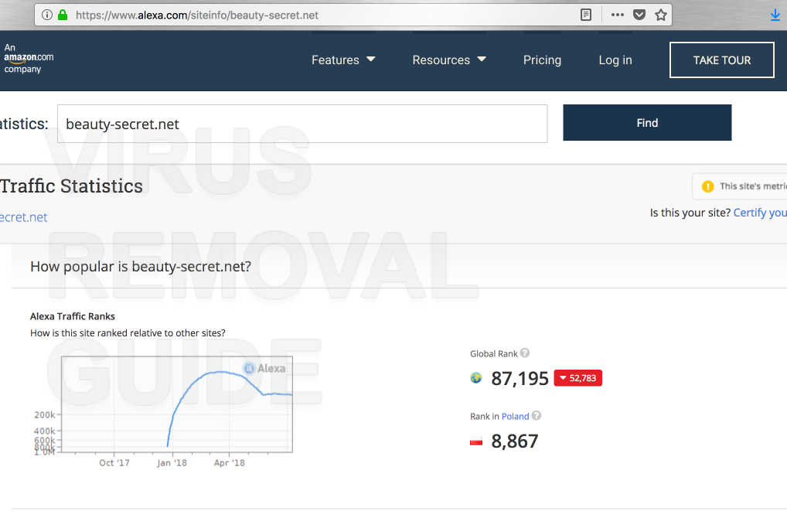Image resolution: width=787 pixels, height=532 pixels.
Task: Click the green padlock security icon
Action: [63, 15]
